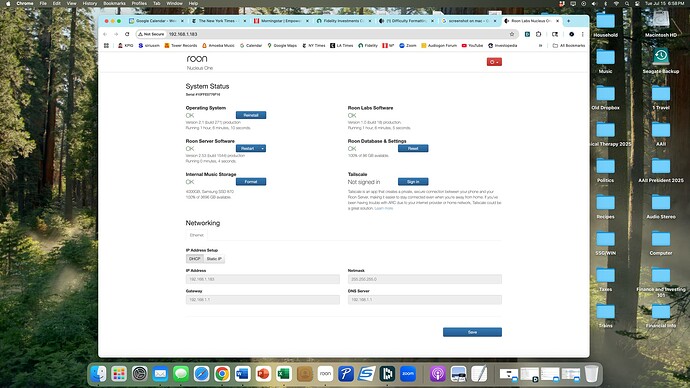Click the Not Secure site info chip
690x388 pixels.
[151, 34]
